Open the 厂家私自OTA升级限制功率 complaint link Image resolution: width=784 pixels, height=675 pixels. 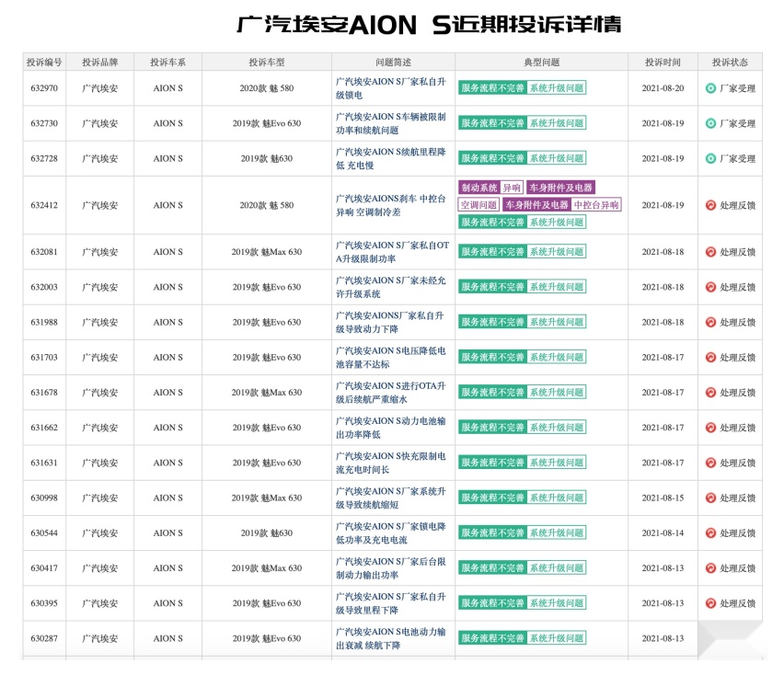tap(393, 252)
